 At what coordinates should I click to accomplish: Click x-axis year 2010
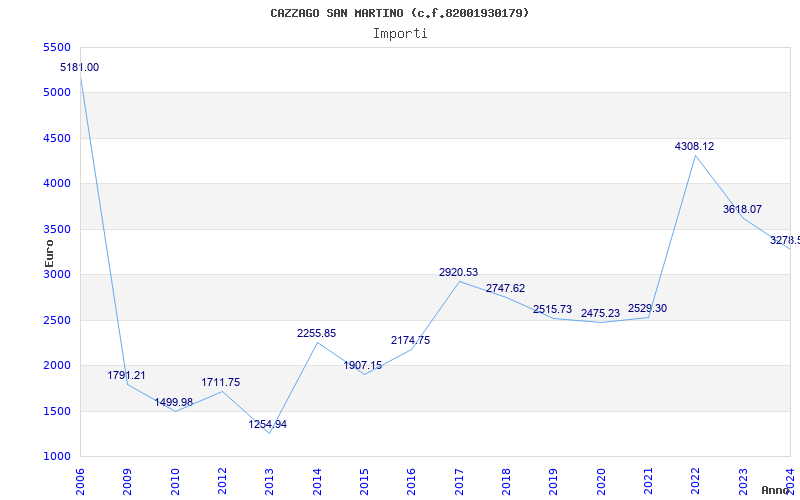(x=175, y=482)
